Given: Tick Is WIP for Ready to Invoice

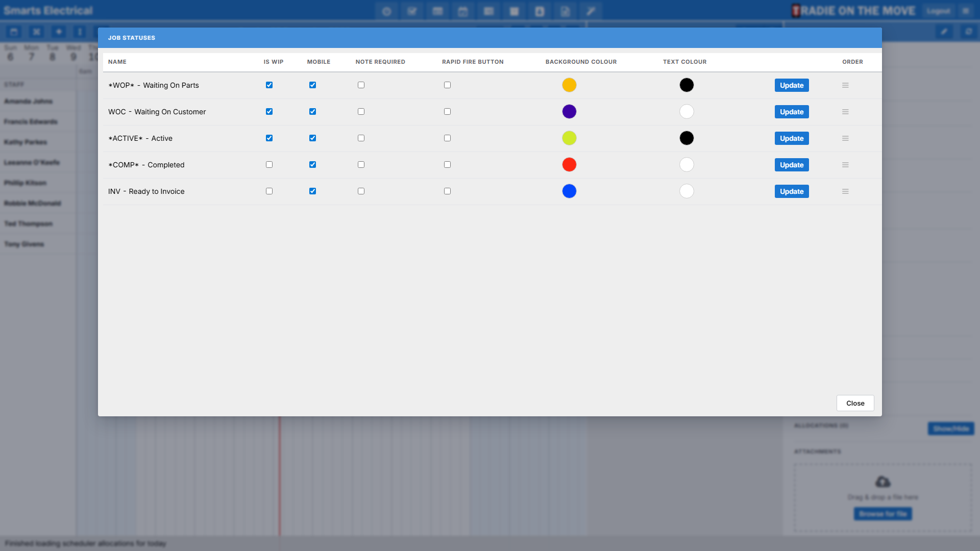Looking at the screenshot, I should (x=269, y=191).
